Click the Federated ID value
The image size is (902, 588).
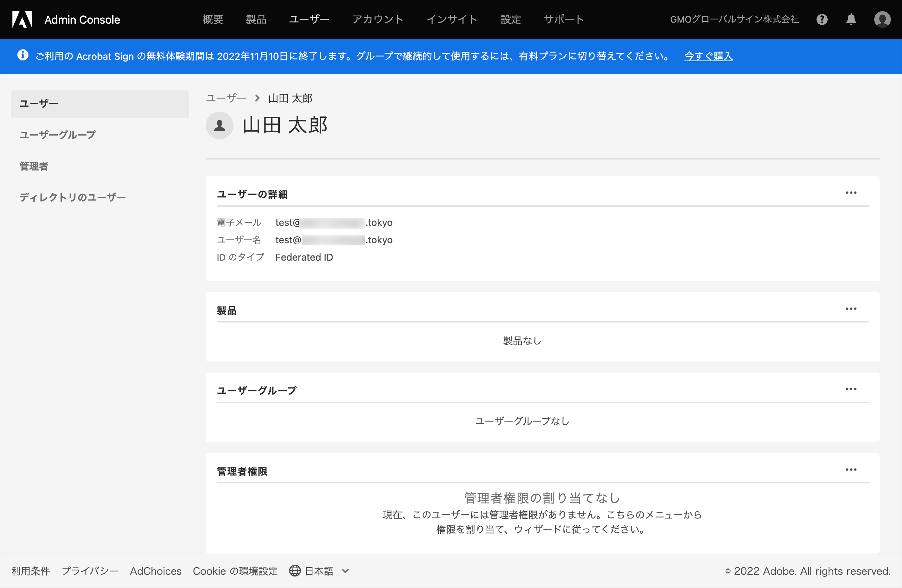(x=304, y=258)
